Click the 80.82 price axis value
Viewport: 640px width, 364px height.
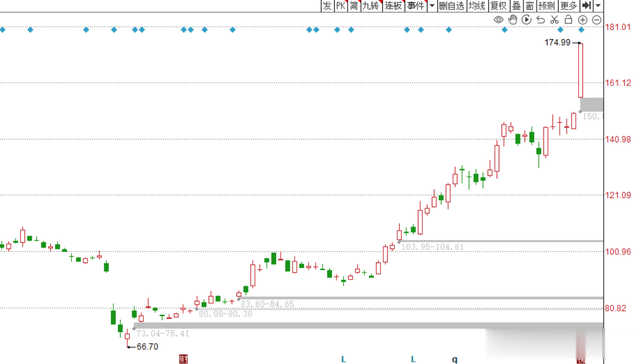[616, 308]
